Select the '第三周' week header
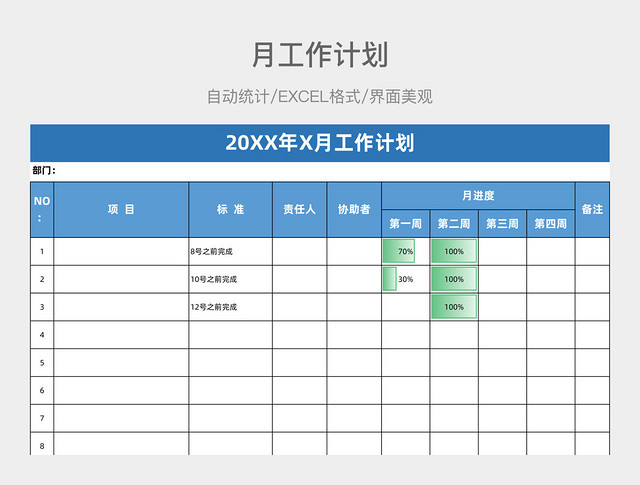 [502, 224]
